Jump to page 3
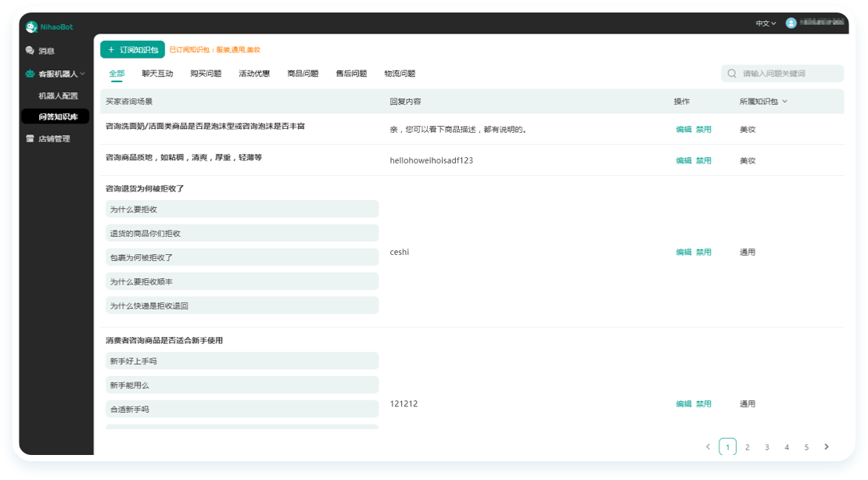868x480 pixels. click(x=767, y=447)
